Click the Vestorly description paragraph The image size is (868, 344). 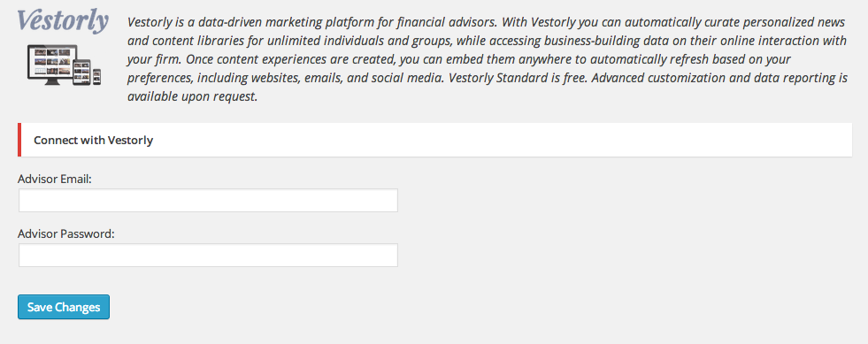click(x=488, y=60)
